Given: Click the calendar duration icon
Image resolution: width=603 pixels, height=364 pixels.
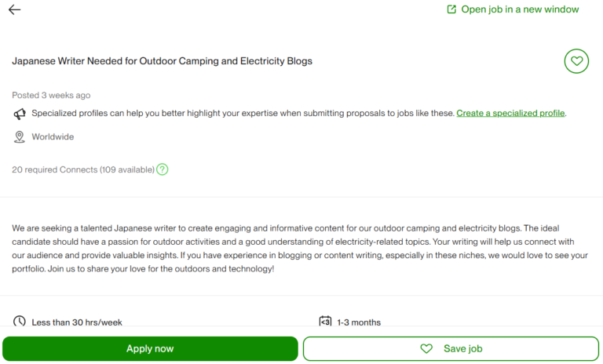Looking at the screenshot, I should 325,322.
